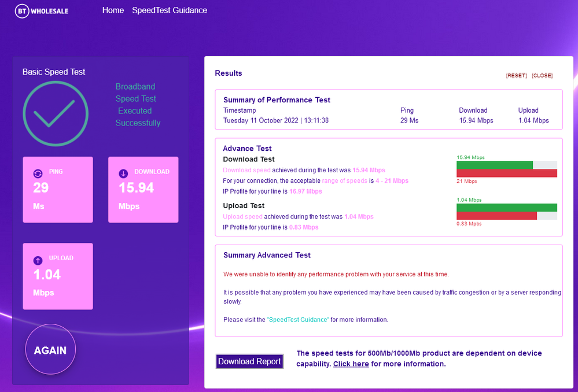Click the 'range of speeds' link
This screenshot has height=392, width=578.
344,181
